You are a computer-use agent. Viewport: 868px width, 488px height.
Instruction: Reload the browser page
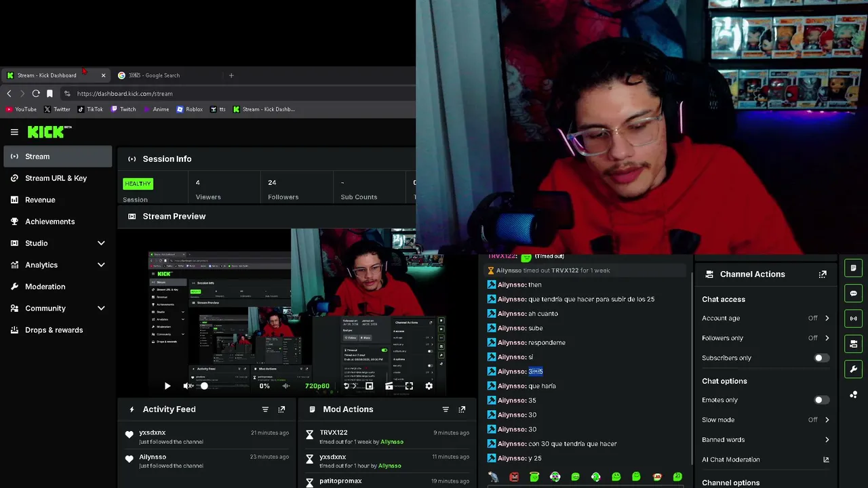(x=36, y=94)
